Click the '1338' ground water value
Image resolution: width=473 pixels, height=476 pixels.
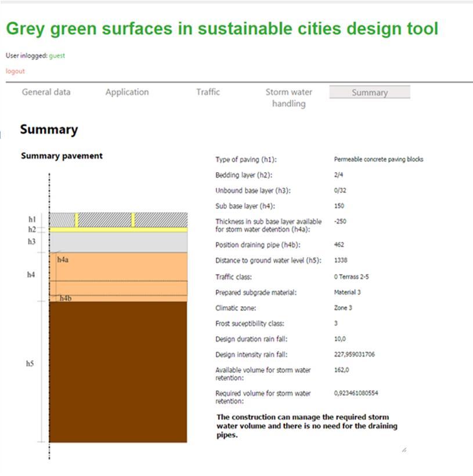click(341, 260)
